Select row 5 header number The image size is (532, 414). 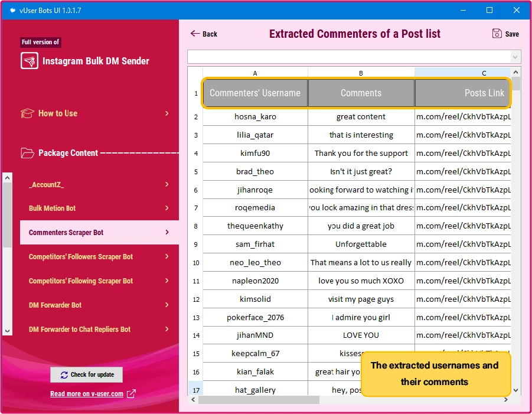point(196,172)
